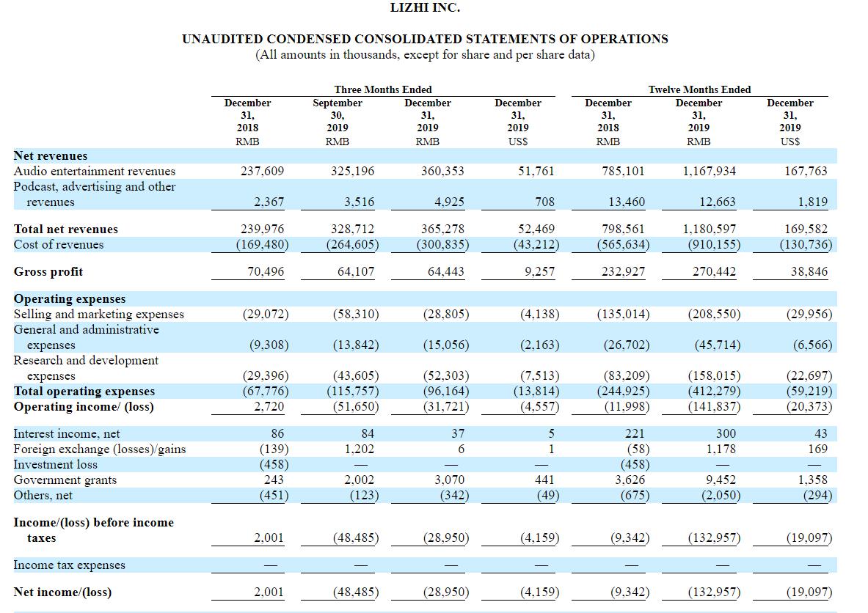Screen dimensions: 868x613
Task: Click the 'September 30, 2019' column header
Action: coord(337,115)
